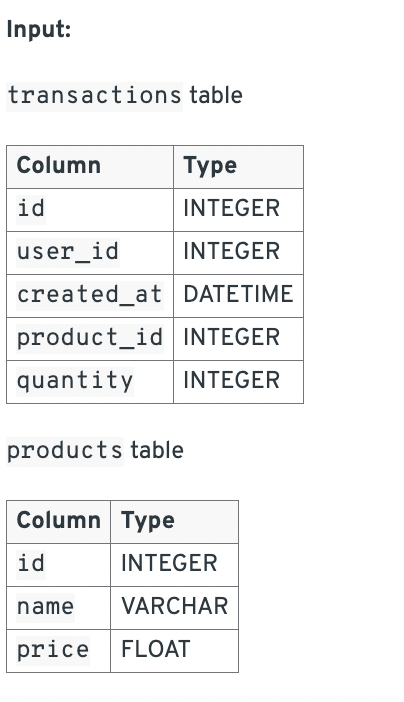Click the transactions table Type header
Image resolution: width=404 pixels, height=702 pixels.
pos(210,166)
